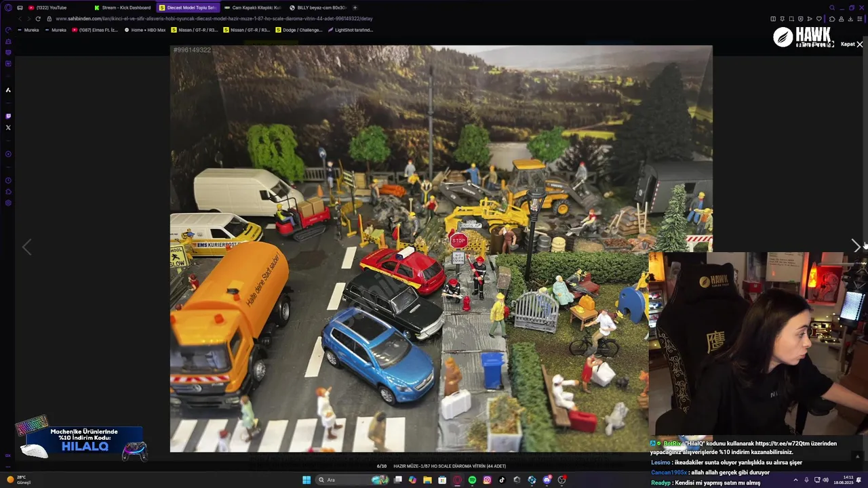This screenshot has width=868, height=488.
Task: Open the Cam Kapaklı Kitaplık tab
Action: pyautogui.click(x=252, y=7)
